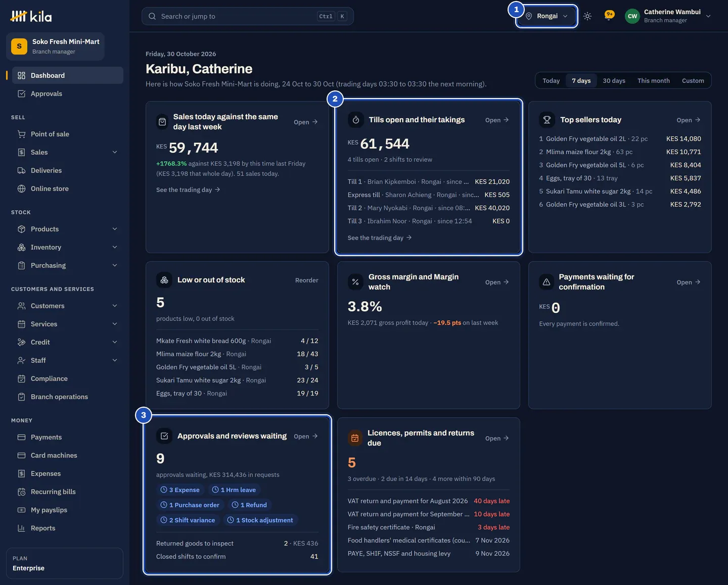Expand the Products submenu chevron
Viewport: 728px width, 585px height.
115,229
